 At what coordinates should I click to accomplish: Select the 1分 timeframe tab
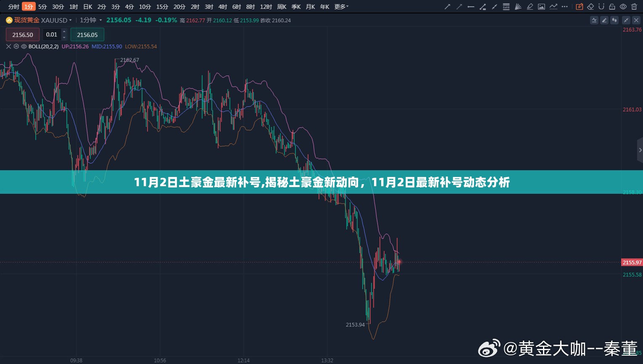point(29,7)
